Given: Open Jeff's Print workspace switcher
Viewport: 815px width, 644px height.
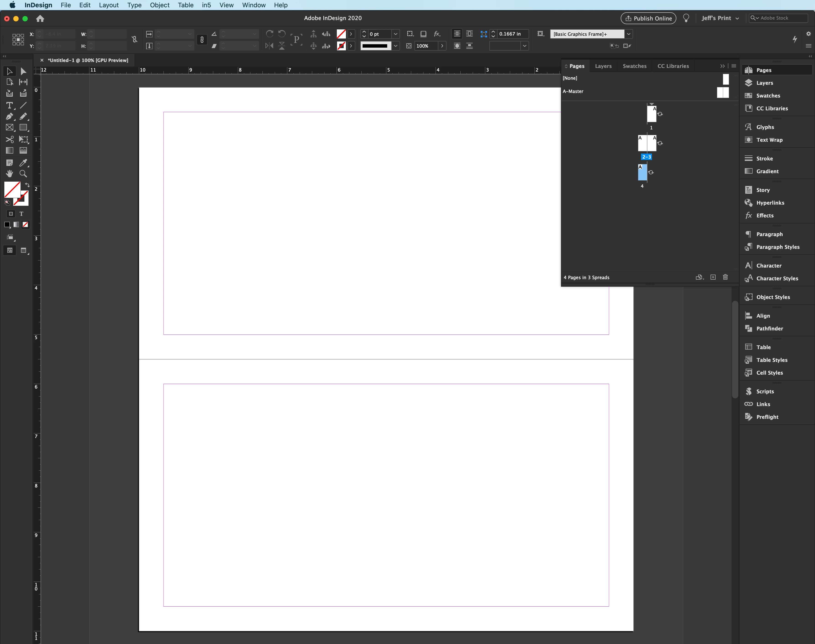Looking at the screenshot, I should [720, 18].
